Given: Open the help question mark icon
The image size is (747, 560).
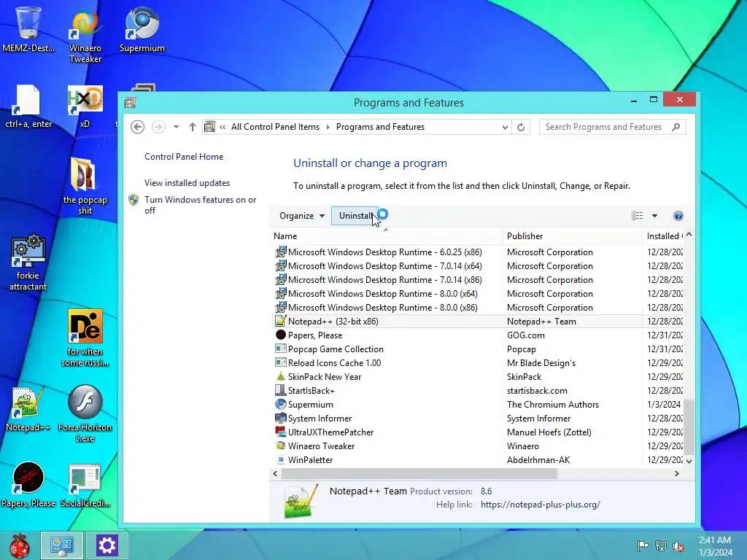Looking at the screenshot, I should tap(678, 216).
